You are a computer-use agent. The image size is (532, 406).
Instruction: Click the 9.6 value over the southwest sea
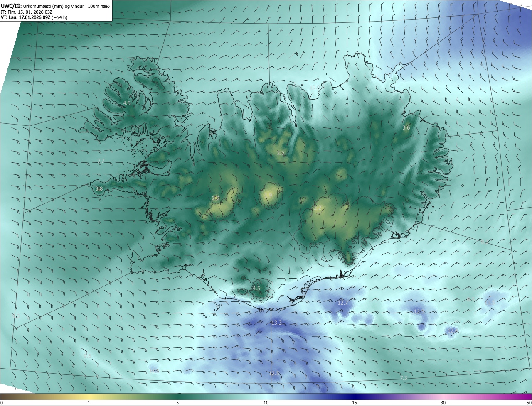(87, 356)
